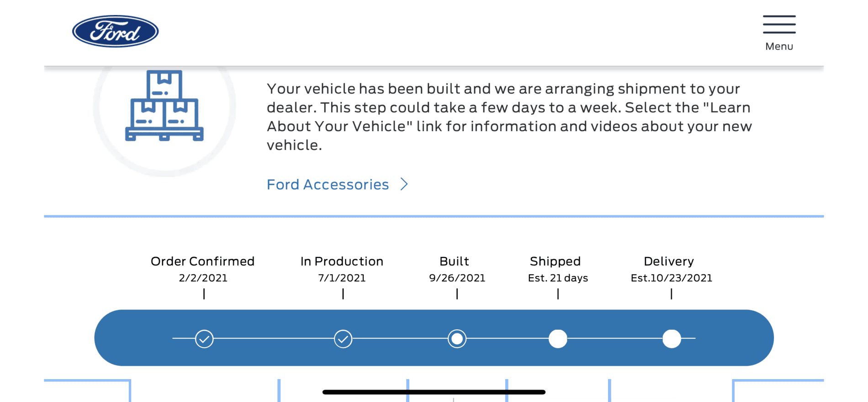Image resolution: width=868 pixels, height=402 pixels.
Task: Select the Order Confirmed checkmark marker
Action: coord(204,339)
